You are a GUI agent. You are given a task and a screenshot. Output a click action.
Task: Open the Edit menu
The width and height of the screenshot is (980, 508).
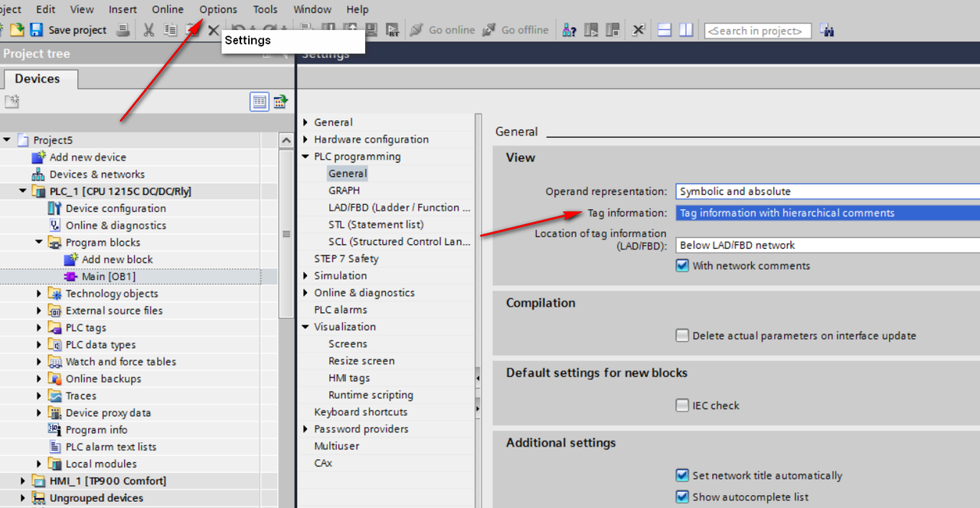[46, 9]
